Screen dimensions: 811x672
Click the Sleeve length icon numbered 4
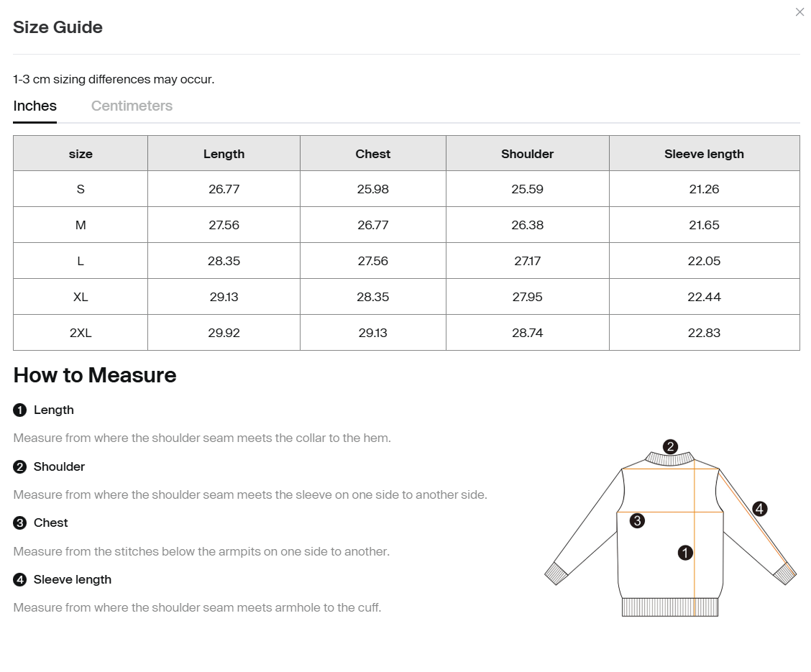tap(19, 579)
